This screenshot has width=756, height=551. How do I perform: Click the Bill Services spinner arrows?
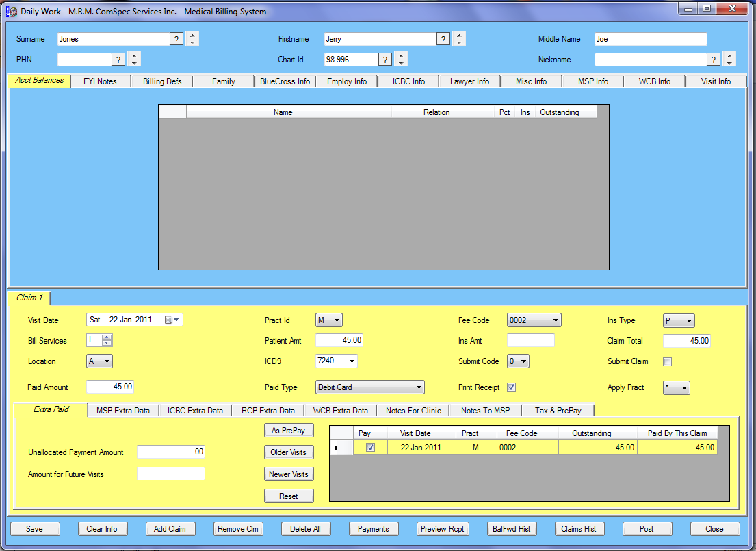pos(107,340)
